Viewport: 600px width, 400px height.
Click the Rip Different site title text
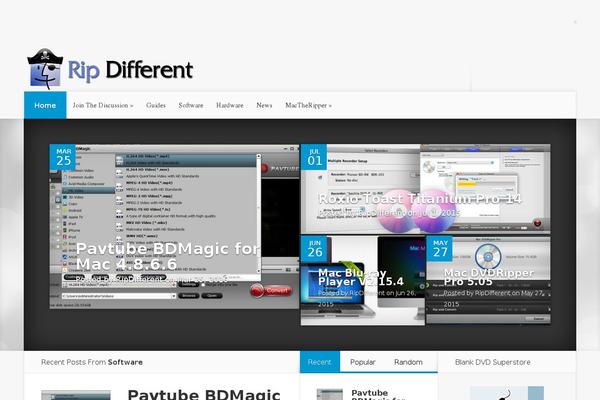130,70
